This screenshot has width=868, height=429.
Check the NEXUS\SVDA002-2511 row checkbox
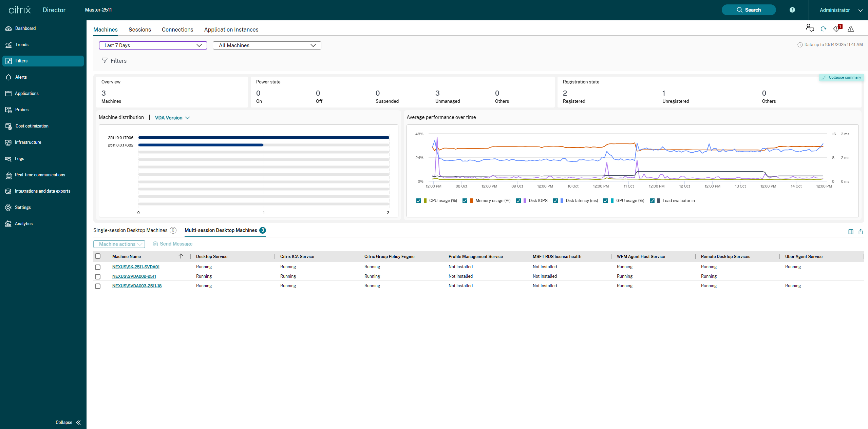pos(98,277)
